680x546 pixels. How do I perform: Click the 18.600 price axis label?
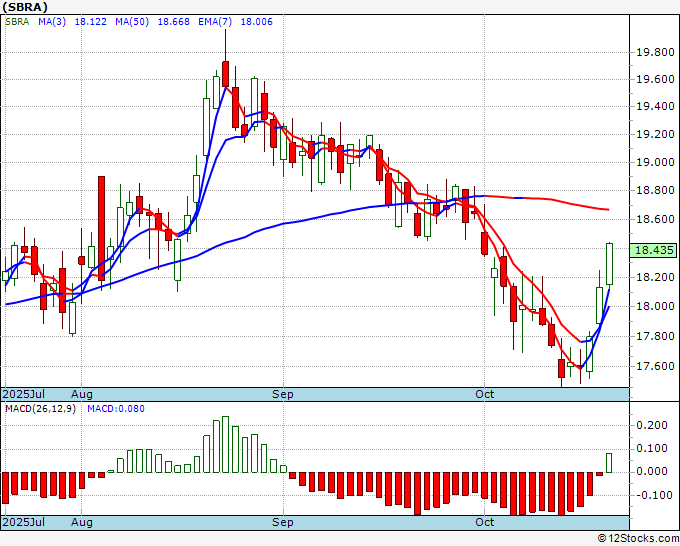coord(655,219)
